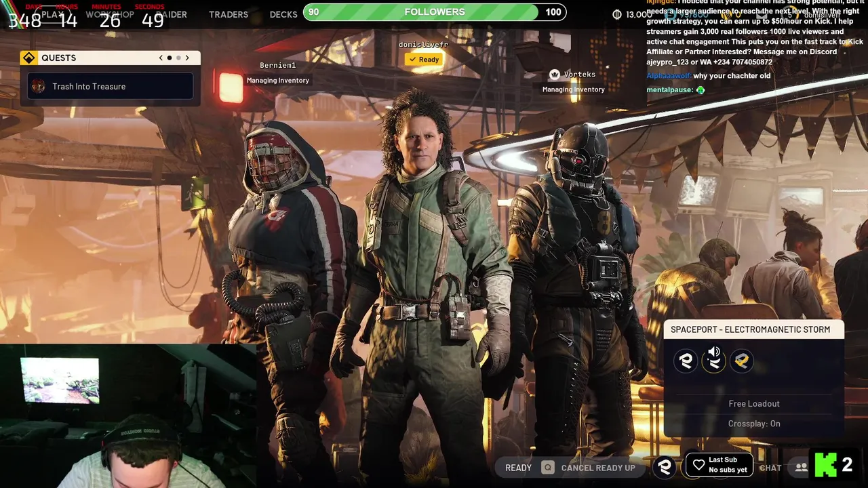Click chat message 'why your chachter old'
Image resolution: width=868 pixels, height=488 pixels.
pyautogui.click(x=732, y=76)
